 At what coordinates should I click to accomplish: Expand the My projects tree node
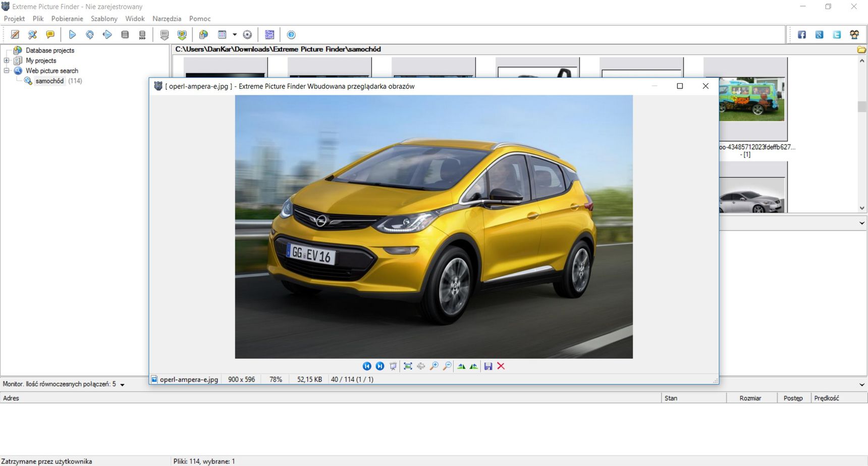(7, 61)
